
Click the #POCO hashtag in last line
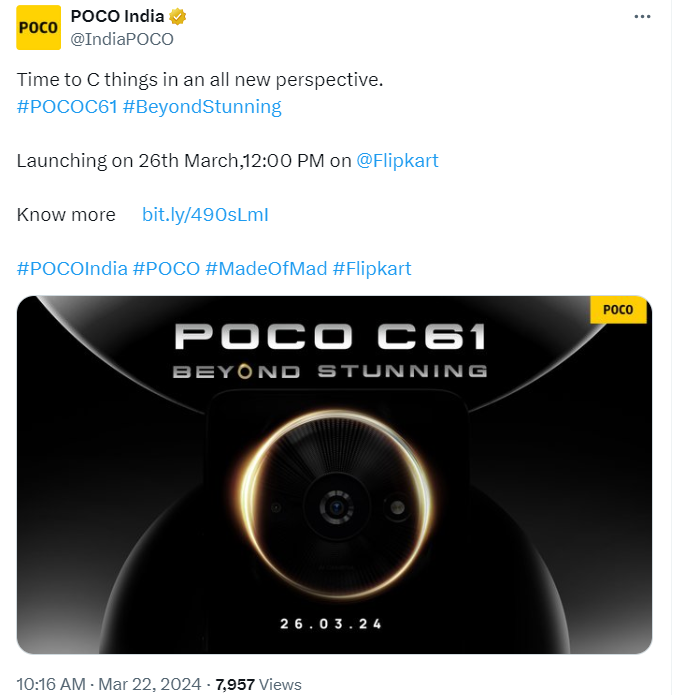tap(166, 268)
